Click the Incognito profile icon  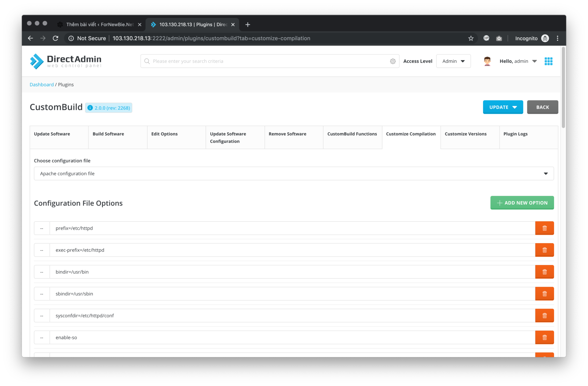coord(545,38)
